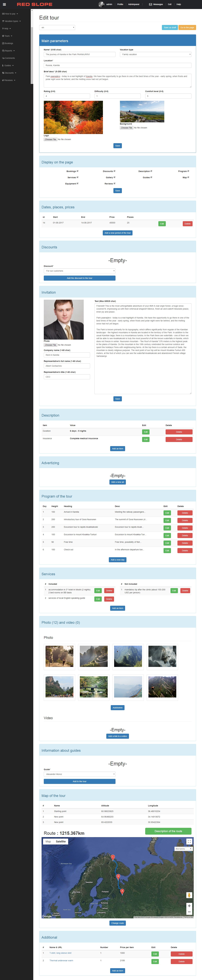The image size is (202, 980).
Task: Click the representative's portrait photo
Action: [64, 320]
